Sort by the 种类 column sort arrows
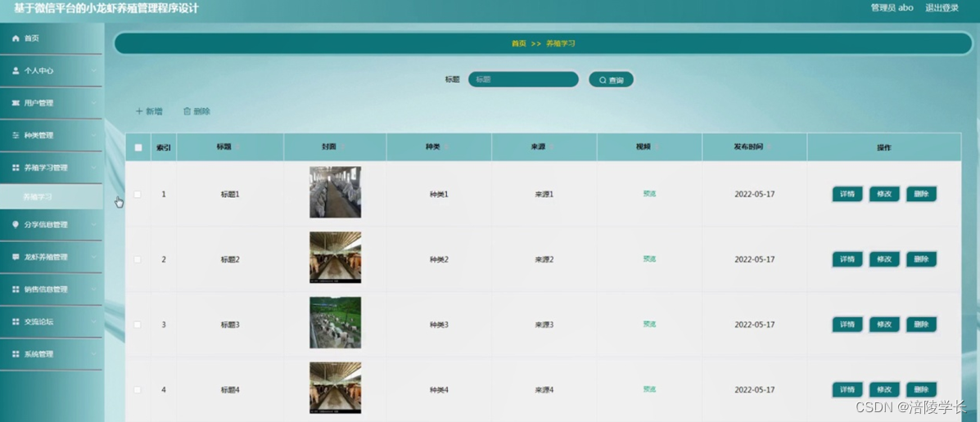980x422 pixels. coord(445,147)
